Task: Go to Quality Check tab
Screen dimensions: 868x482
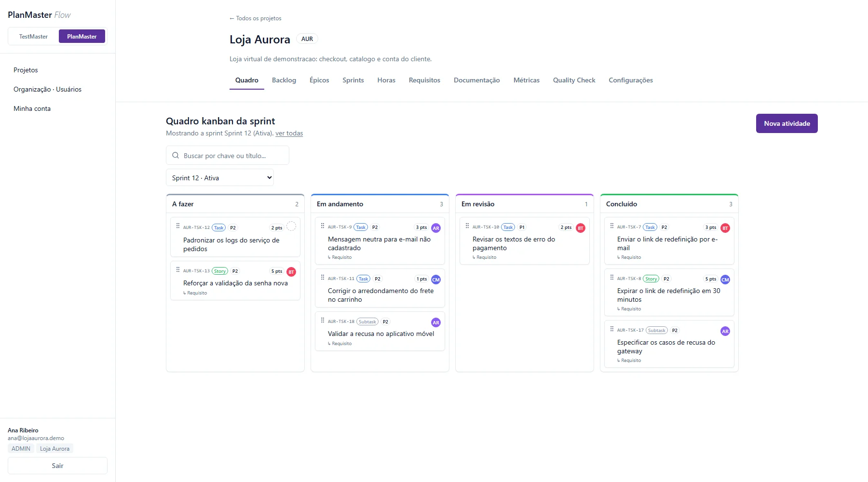Action: point(574,80)
